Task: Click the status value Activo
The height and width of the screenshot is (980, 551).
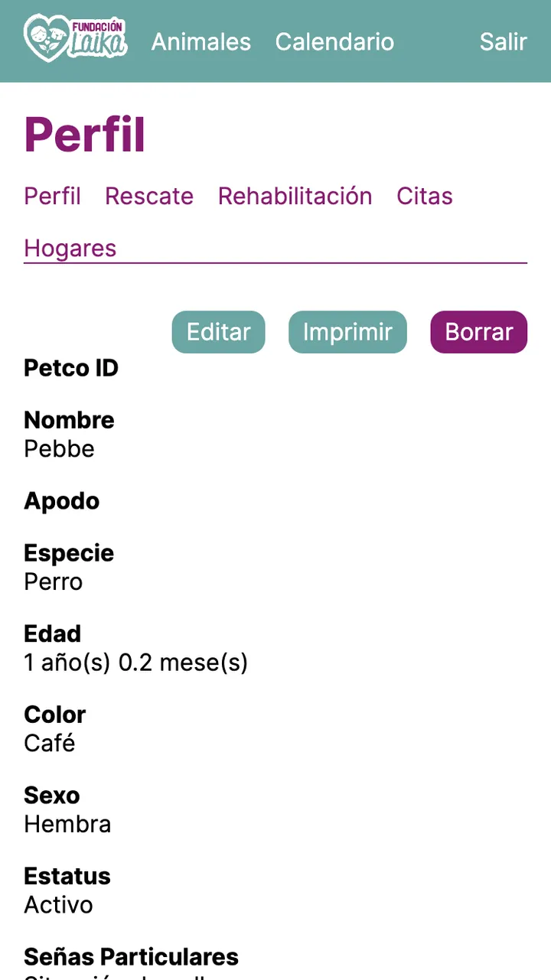Action: click(58, 904)
